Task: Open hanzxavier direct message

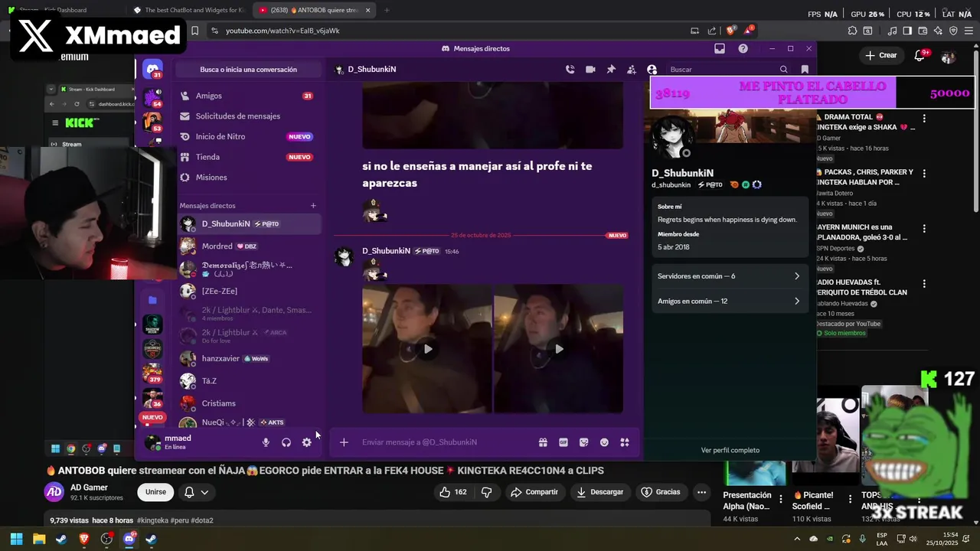Action: pos(248,358)
